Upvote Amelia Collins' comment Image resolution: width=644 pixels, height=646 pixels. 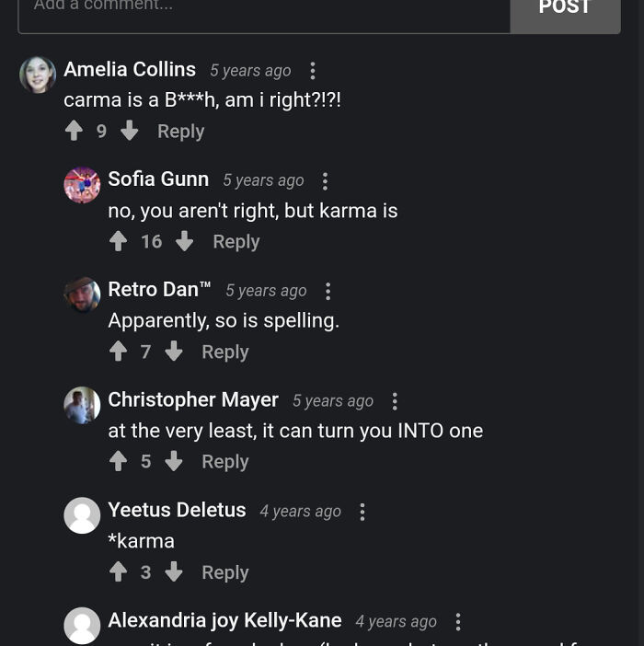point(75,131)
